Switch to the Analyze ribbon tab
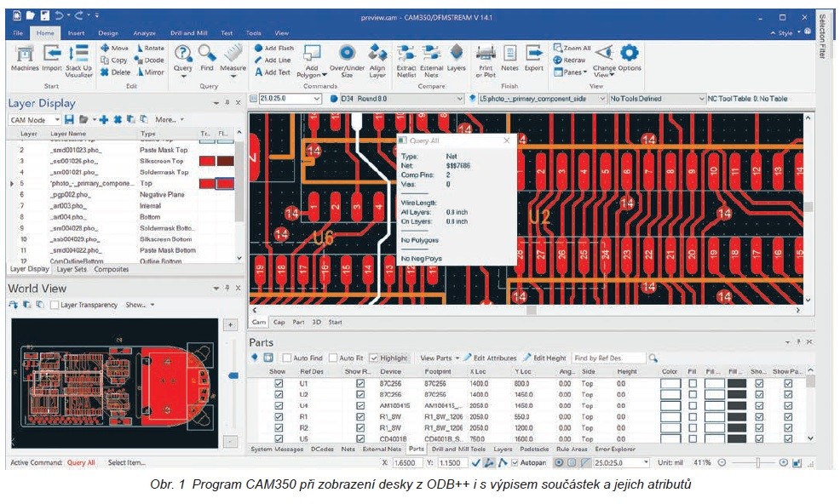This screenshot has width=840, height=504. point(144,33)
